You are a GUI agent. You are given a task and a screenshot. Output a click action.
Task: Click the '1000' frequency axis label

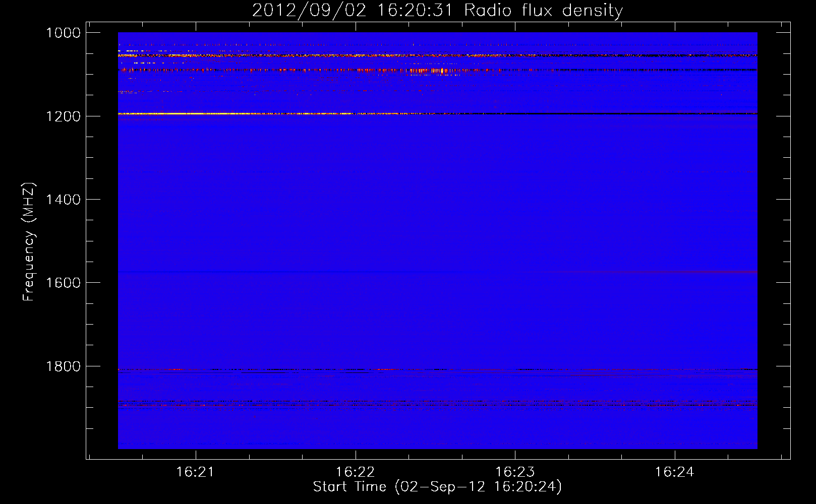[x=63, y=33]
